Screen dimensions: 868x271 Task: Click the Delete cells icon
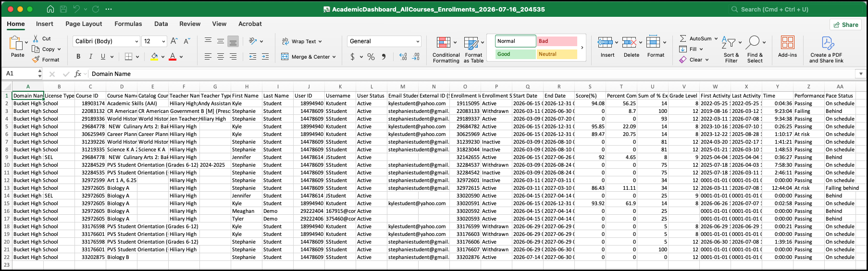pos(629,42)
